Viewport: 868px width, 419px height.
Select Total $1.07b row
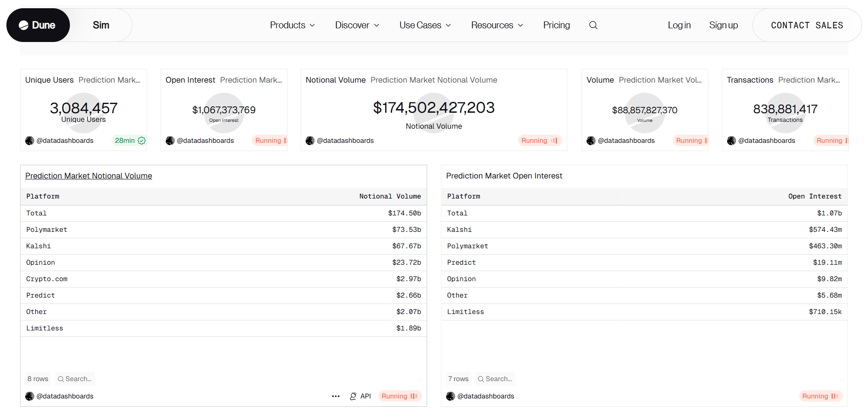coord(644,213)
